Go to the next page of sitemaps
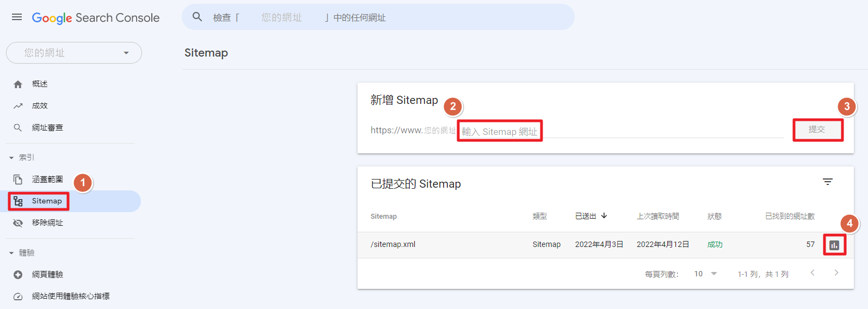This screenshot has height=309, width=868. pos(836,273)
